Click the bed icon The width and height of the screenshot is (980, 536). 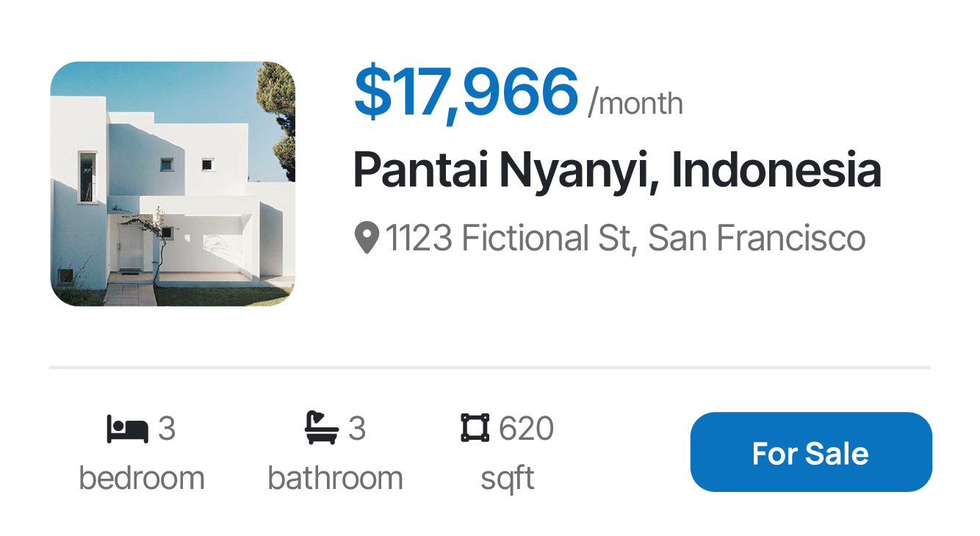pyautogui.click(x=128, y=428)
